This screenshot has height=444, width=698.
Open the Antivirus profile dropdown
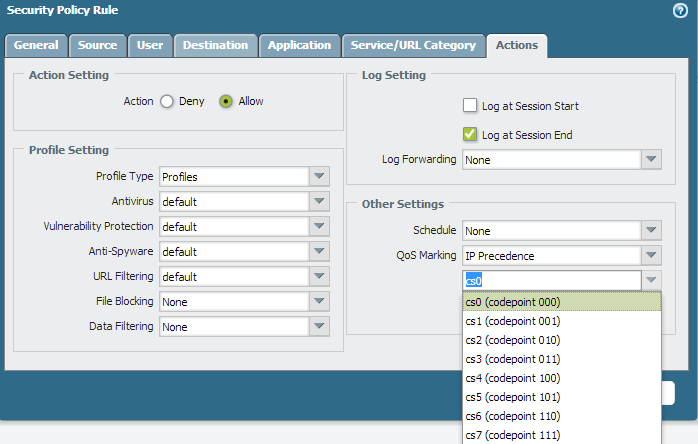pos(319,201)
